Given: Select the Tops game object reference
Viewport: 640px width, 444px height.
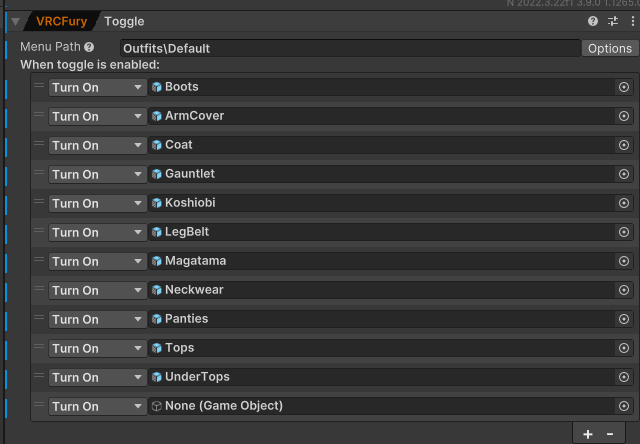Looking at the screenshot, I should (382, 348).
